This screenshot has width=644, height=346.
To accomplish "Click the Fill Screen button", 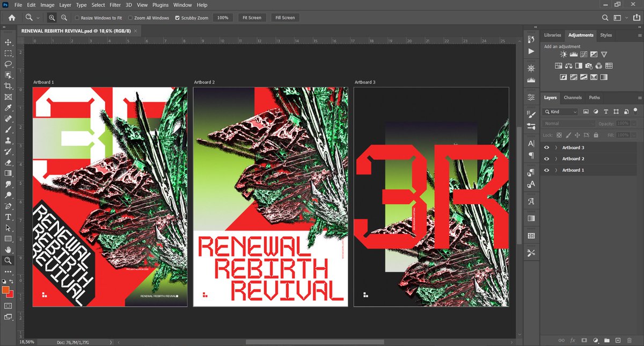I will 285,18.
